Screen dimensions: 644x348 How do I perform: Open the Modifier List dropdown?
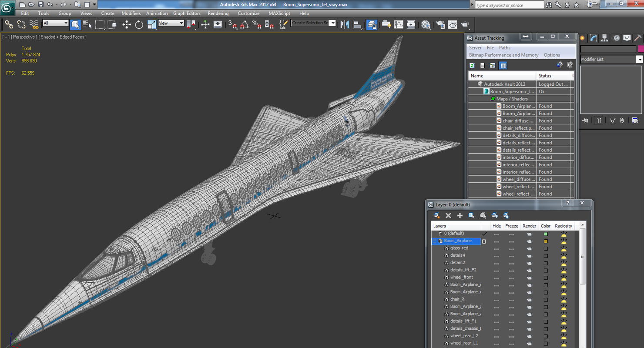(611, 59)
